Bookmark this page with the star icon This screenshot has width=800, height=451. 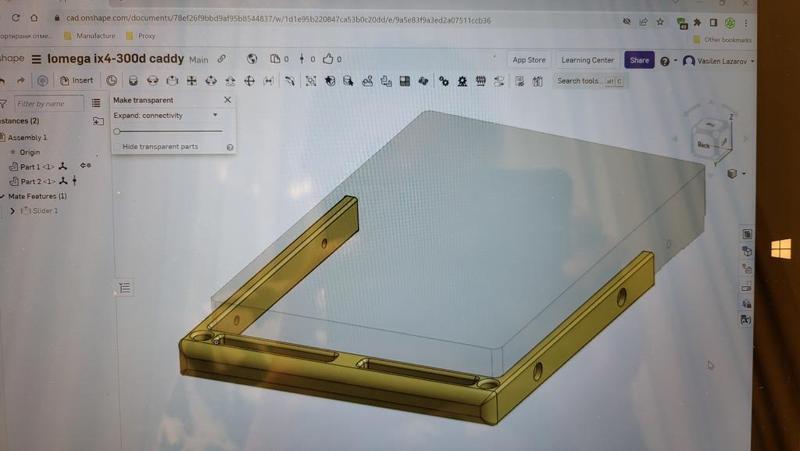[660, 22]
